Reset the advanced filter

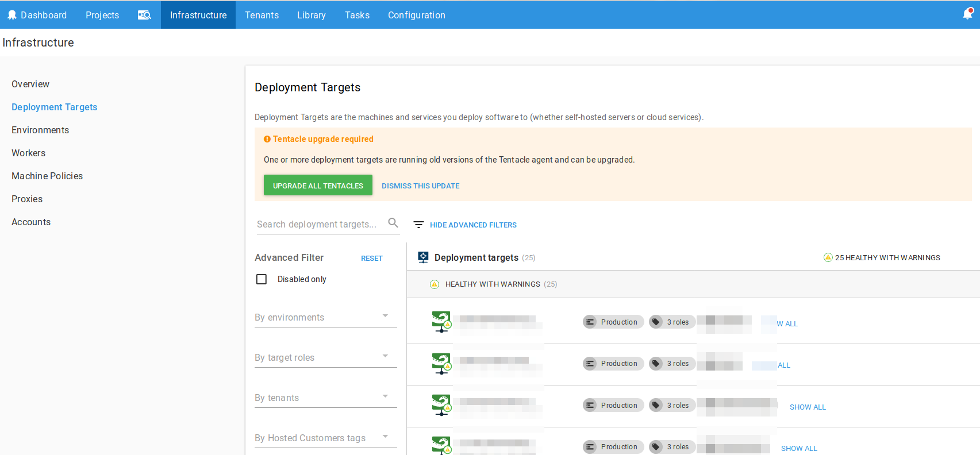pyautogui.click(x=372, y=258)
